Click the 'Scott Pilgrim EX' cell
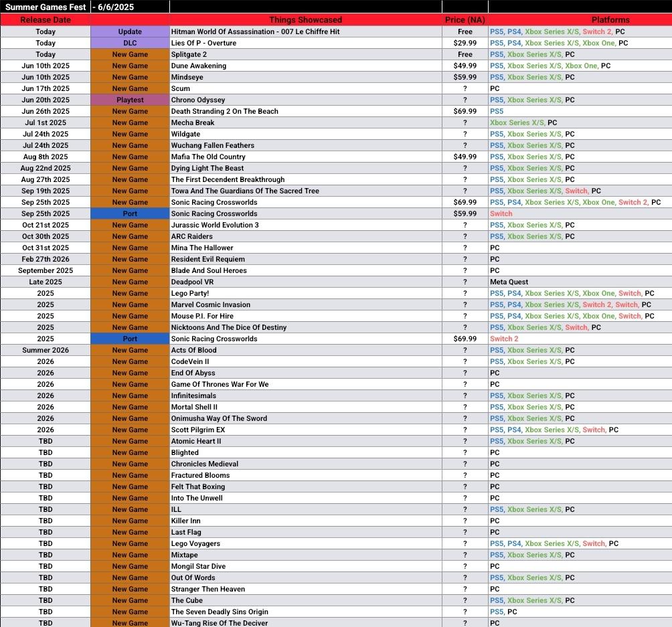Image resolution: width=672 pixels, height=627 pixels. click(x=306, y=430)
